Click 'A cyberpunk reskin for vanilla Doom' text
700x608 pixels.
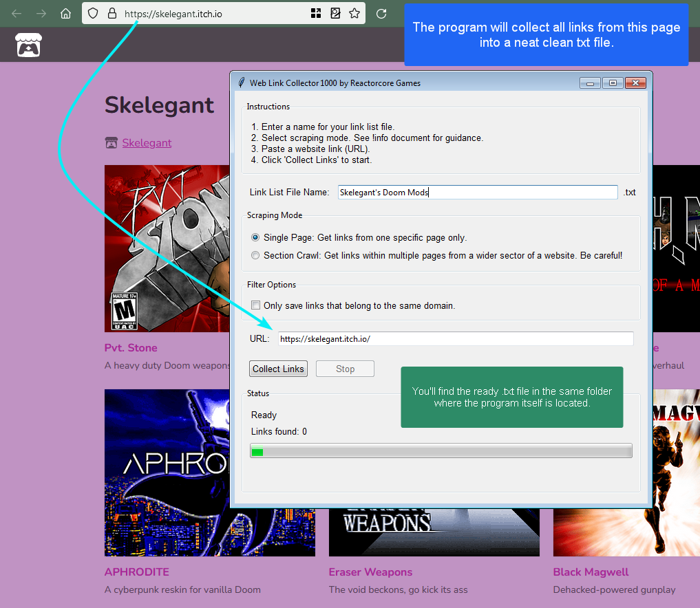pos(182,589)
